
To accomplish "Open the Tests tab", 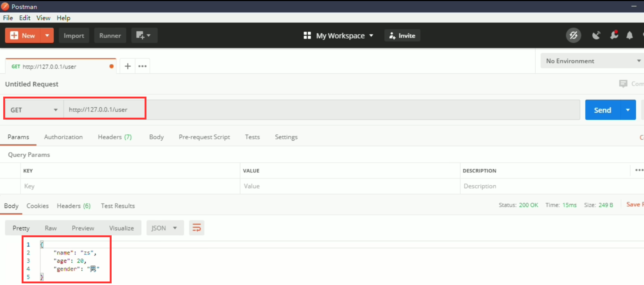I will point(252,137).
